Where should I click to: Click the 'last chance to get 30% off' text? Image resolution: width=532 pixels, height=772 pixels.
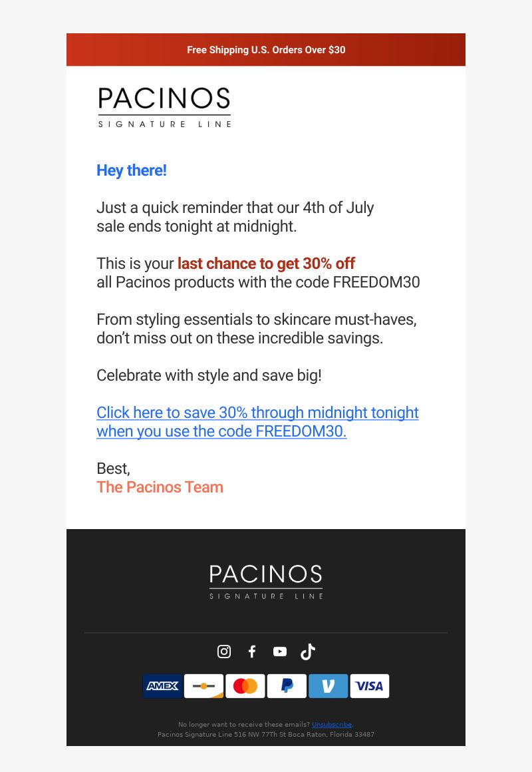pyautogui.click(x=266, y=264)
